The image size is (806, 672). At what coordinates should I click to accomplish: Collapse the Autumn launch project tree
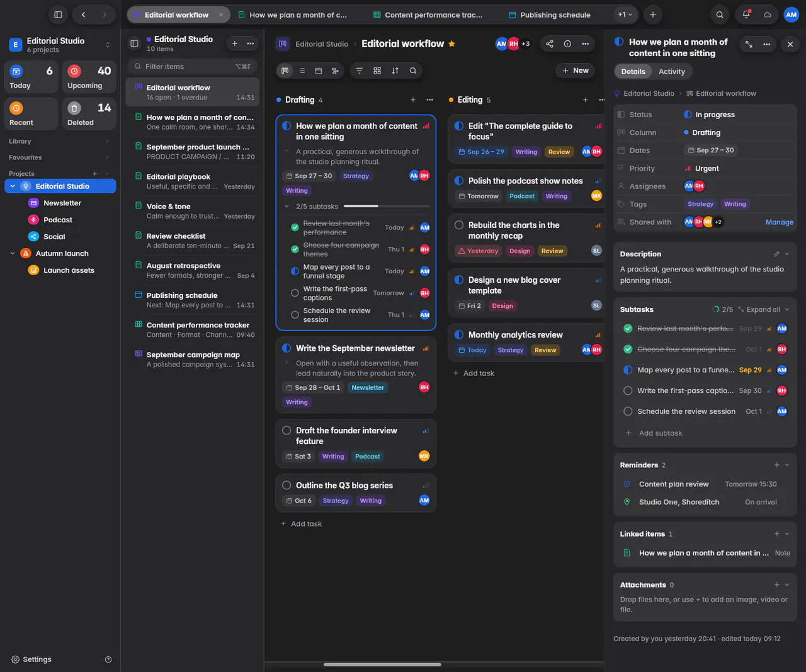13,253
